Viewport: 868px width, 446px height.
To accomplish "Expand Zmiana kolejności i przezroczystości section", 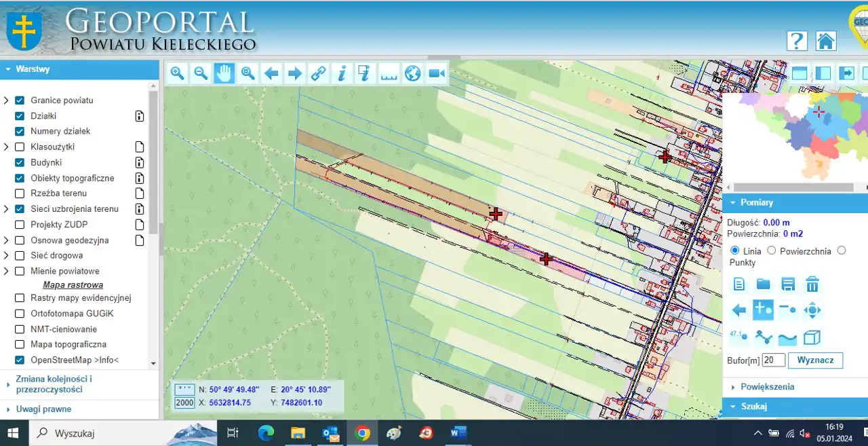I will [x=54, y=384].
